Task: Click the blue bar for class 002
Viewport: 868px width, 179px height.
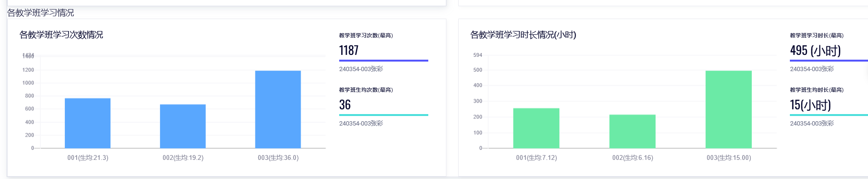Action: tap(183, 126)
